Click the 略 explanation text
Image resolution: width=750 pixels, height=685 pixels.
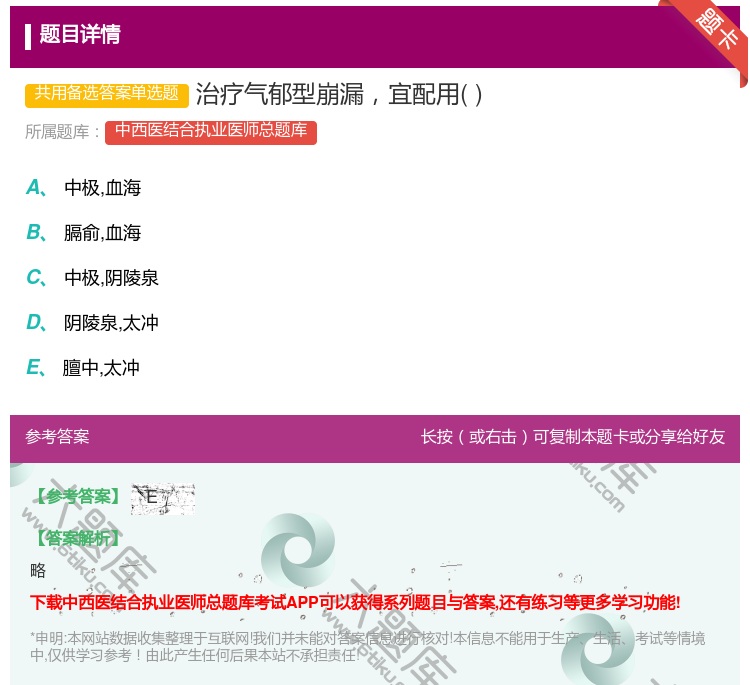[x=38, y=570]
